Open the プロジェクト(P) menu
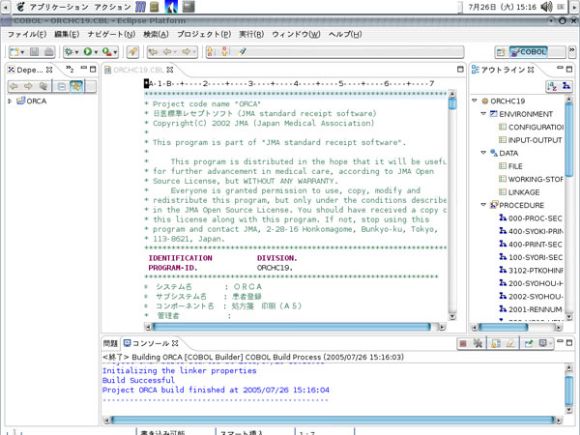 pos(204,34)
